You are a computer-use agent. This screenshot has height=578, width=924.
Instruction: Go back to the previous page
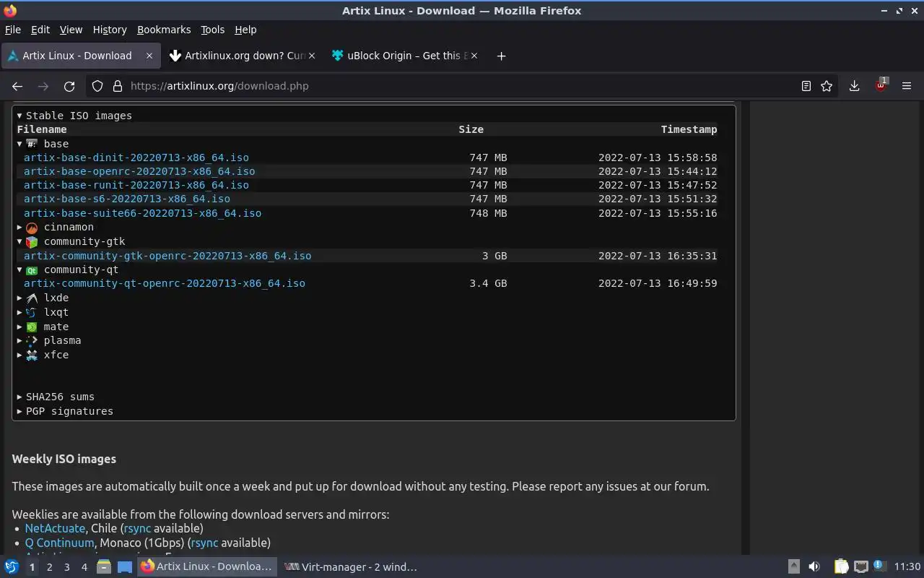tap(17, 86)
